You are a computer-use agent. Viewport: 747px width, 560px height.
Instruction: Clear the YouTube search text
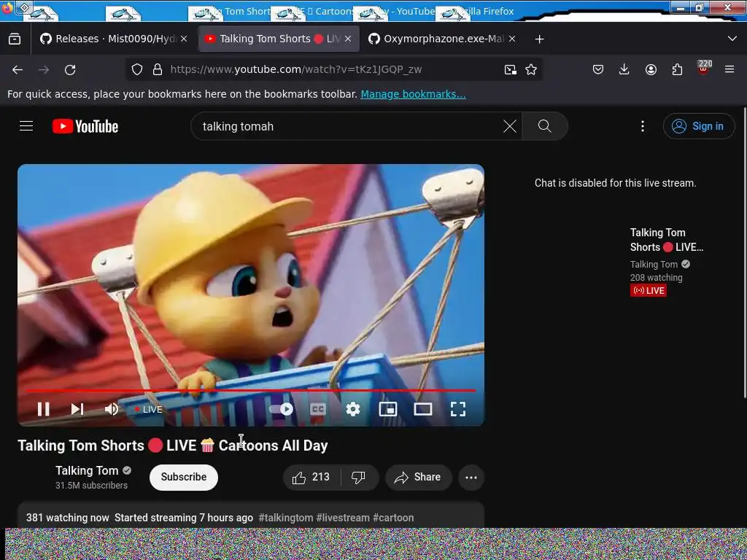pyautogui.click(x=510, y=126)
